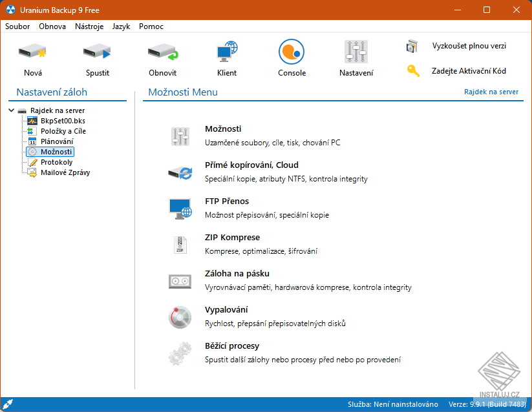Viewport: 532px width, 412px height.
Task: Click the Rajdek na server header link
Action: tap(491, 92)
